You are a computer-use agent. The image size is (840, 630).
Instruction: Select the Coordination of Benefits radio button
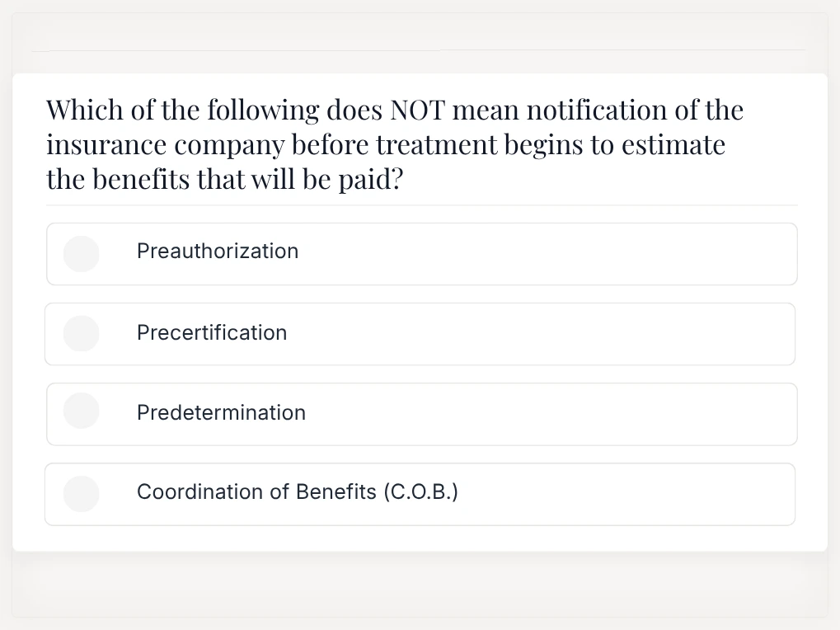(x=82, y=494)
